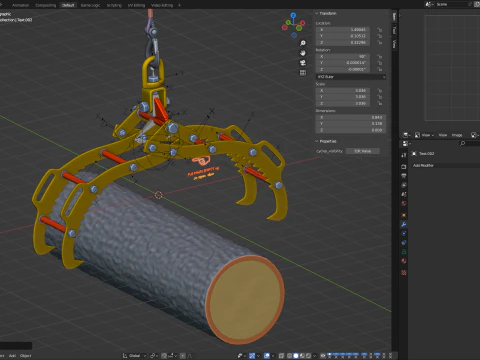Toggle lock for Location Y
Viewport: 480px width, 360px height.
pos(379,36)
